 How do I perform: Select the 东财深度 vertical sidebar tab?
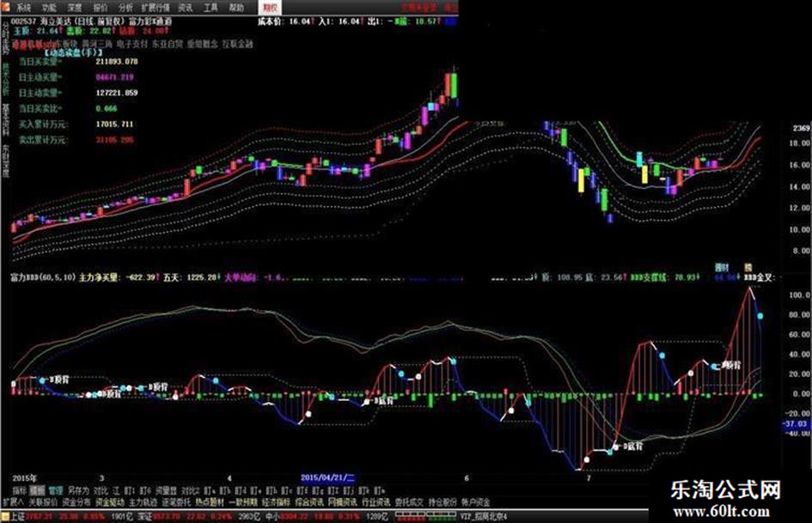[x=5, y=161]
